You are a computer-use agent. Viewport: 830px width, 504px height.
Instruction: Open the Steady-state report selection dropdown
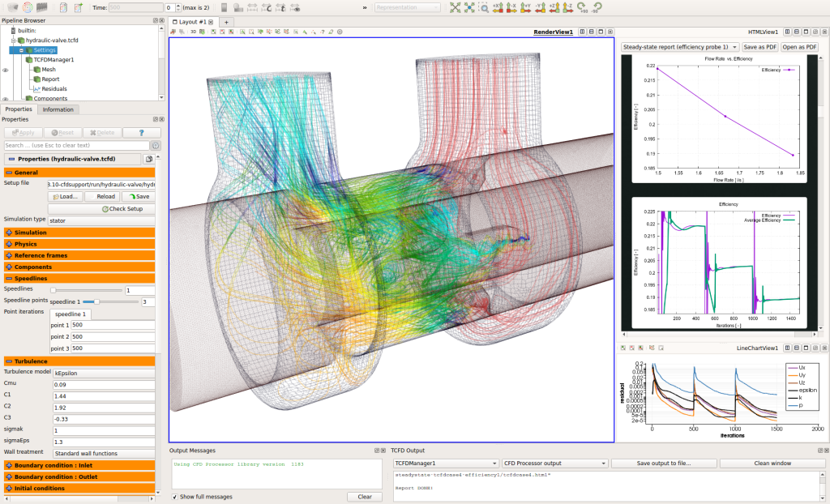coord(678,47)
